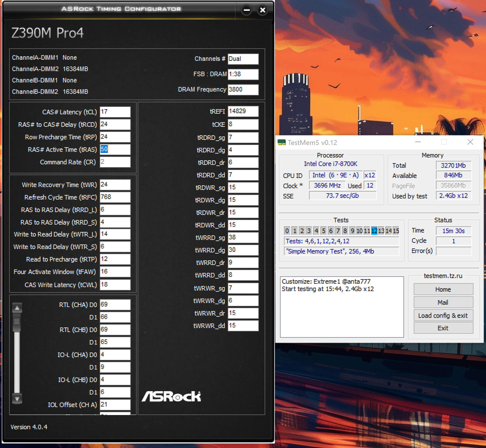Viewport: 486px width, 448px height.
Task: Click the FSB : DRAM ratio field
Action: point(243,74)
